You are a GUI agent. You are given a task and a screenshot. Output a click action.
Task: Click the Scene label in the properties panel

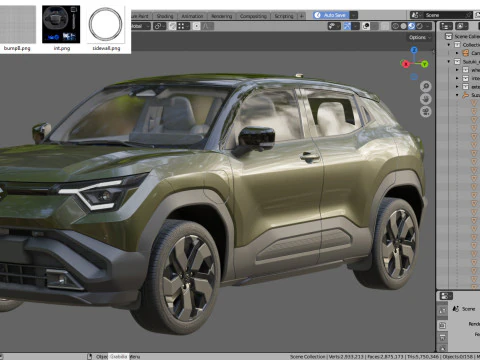coord(468,309)
